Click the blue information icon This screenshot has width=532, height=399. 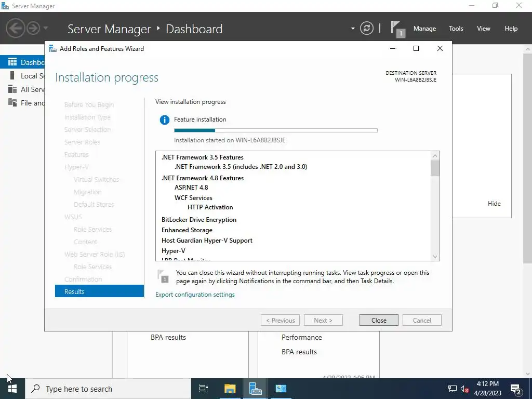point(165,120)
